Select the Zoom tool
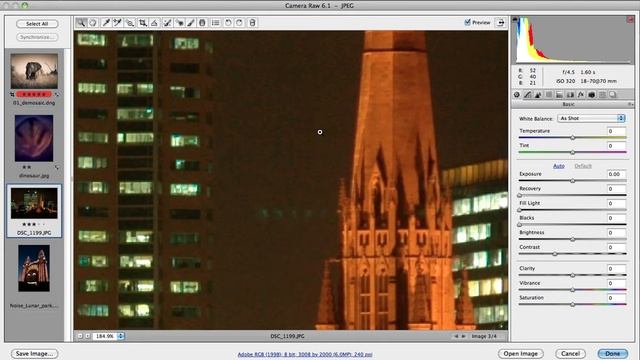 [x=81, y=23]
